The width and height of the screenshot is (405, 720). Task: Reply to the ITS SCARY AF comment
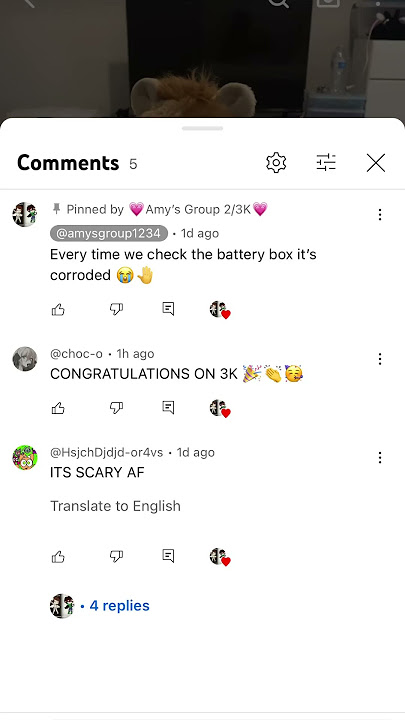[169, 556]
